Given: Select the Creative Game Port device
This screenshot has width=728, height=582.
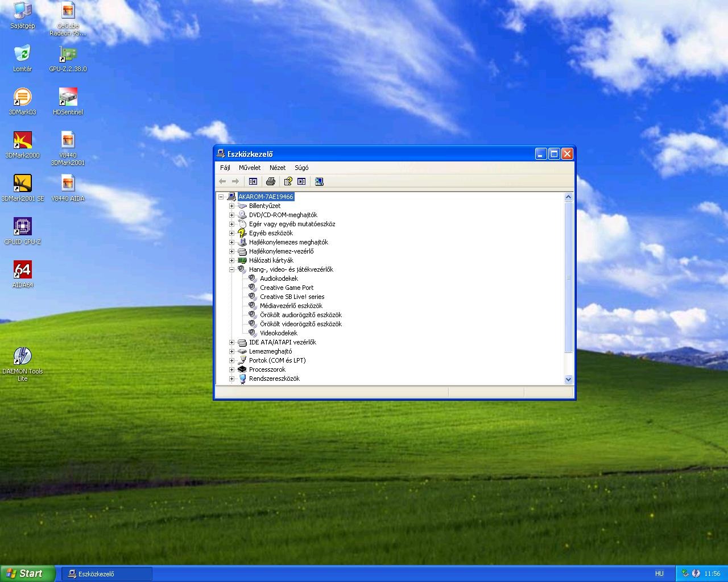Looking at the screenshot, I should [x=287, y=288].
